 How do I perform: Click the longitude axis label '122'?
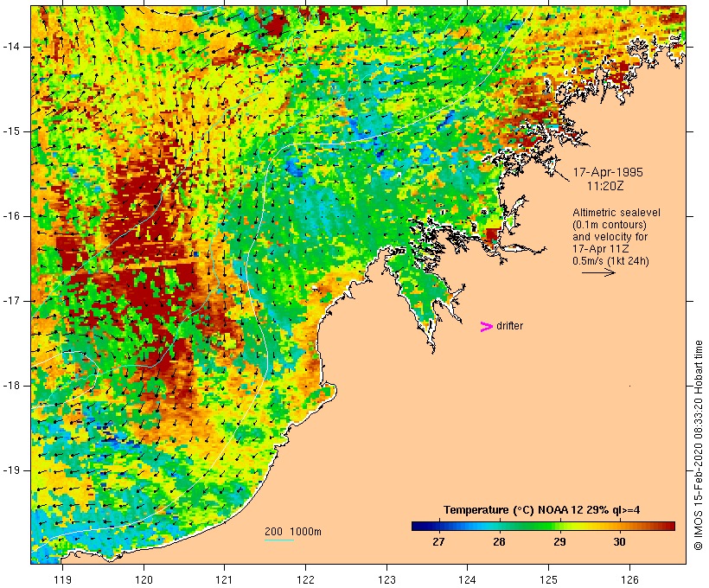click(x=306, y=579)
